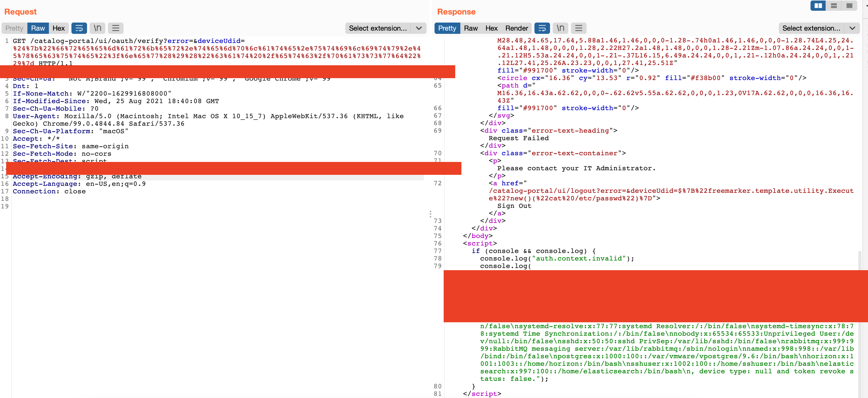
Task: Click the 'Request' panel title
Action: [20, 12]
